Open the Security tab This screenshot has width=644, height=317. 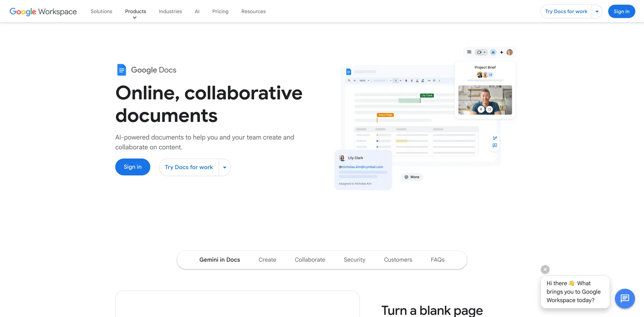(355, 260)
